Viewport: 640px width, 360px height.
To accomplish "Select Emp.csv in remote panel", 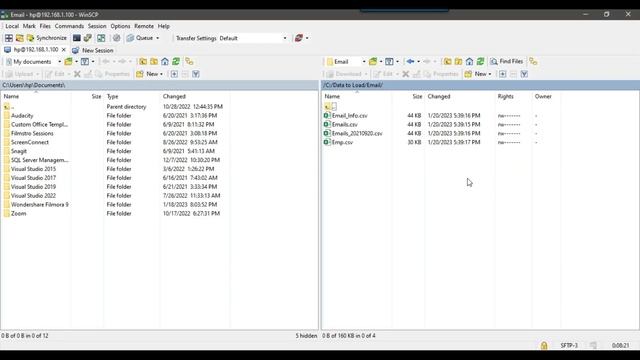I will 342,142.
